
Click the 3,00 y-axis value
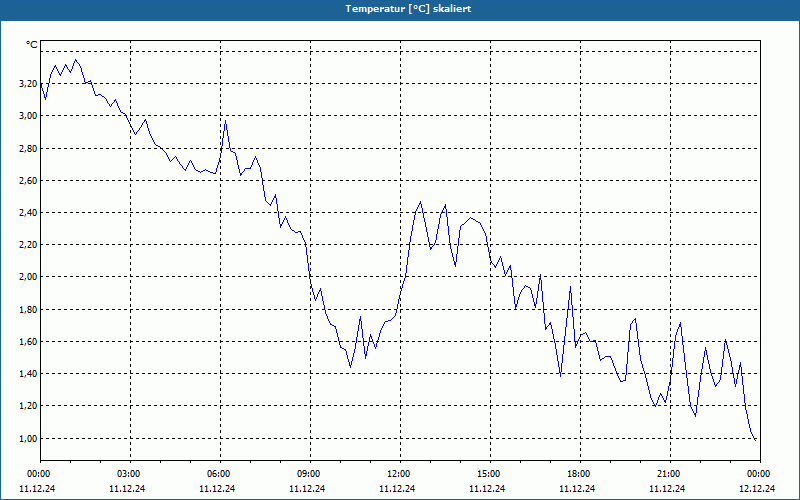28,116
